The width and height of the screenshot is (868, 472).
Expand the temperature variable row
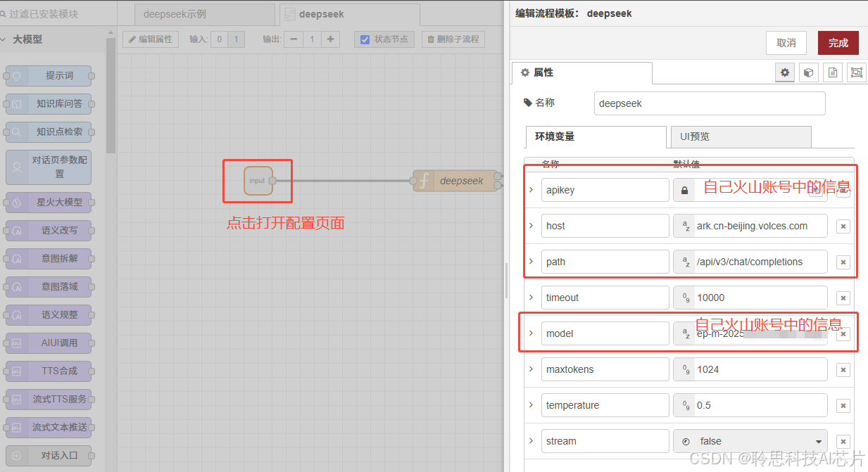[531, 405]
